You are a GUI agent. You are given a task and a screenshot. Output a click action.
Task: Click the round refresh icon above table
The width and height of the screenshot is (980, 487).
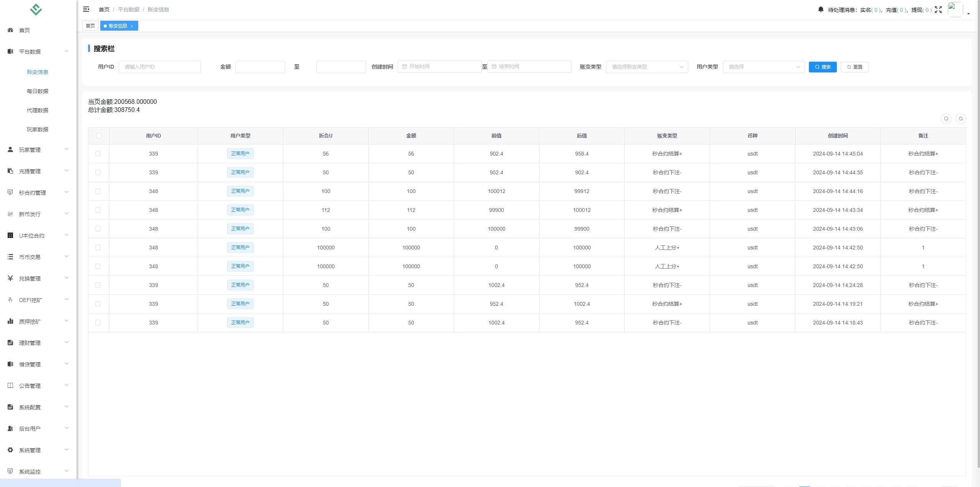(960, 119)
